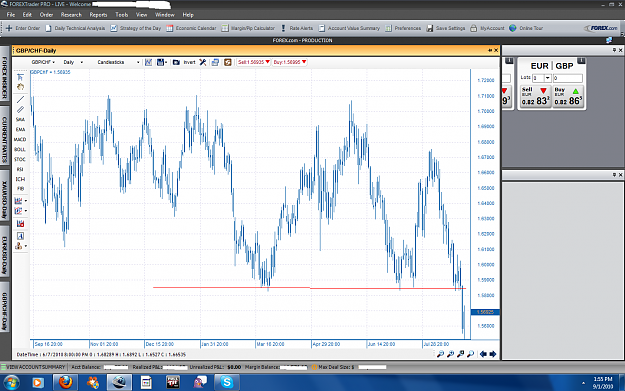Viewport: 625px width, 391px height.
Task: Click EUR/GBP Sell 0.82 83 button
Action: pos(535,97)
